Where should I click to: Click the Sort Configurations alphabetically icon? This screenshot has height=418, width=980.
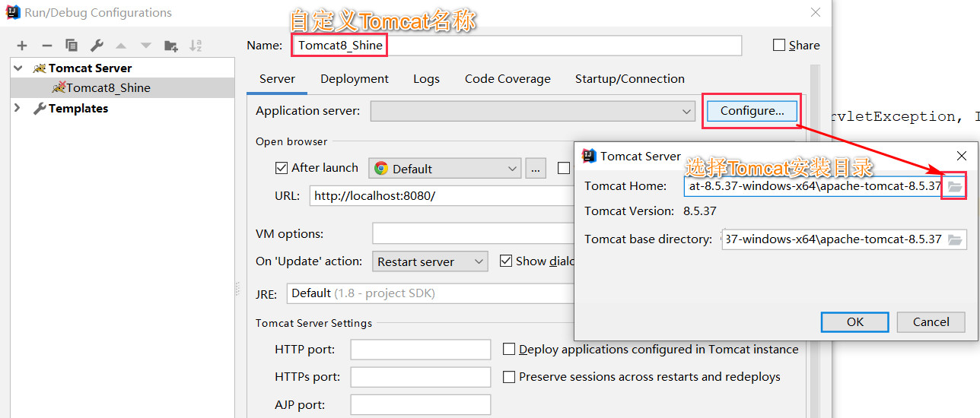[196, 46]
